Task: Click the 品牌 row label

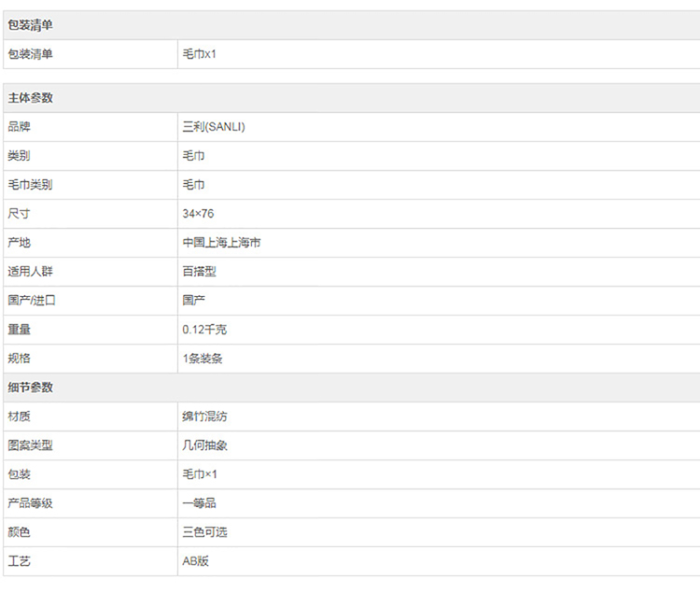Action: [20, 127]
